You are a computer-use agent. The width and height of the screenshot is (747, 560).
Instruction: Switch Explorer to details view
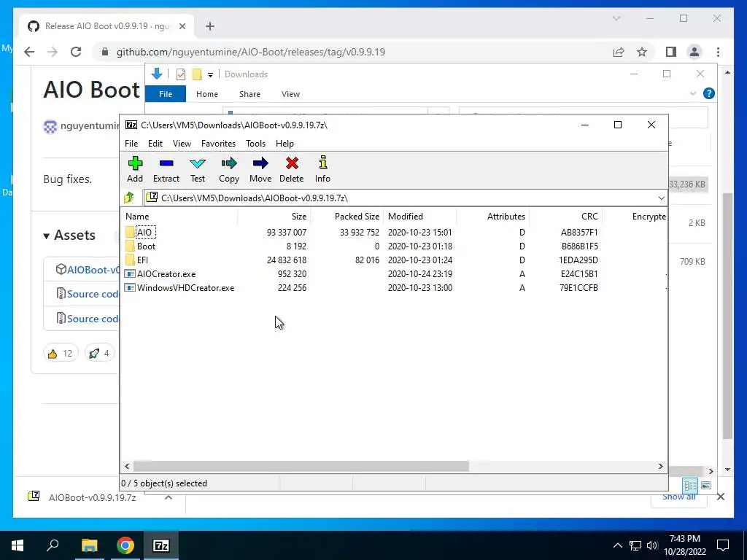(x=690, y=485)
